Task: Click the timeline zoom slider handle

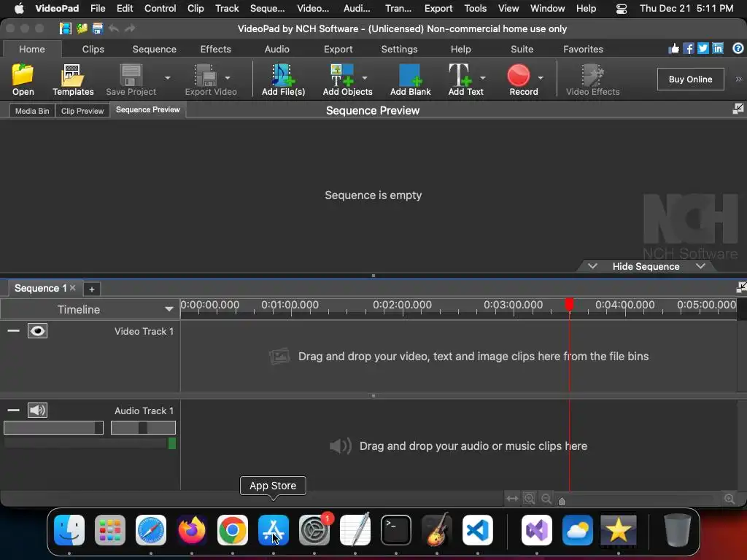Action: 562,501
